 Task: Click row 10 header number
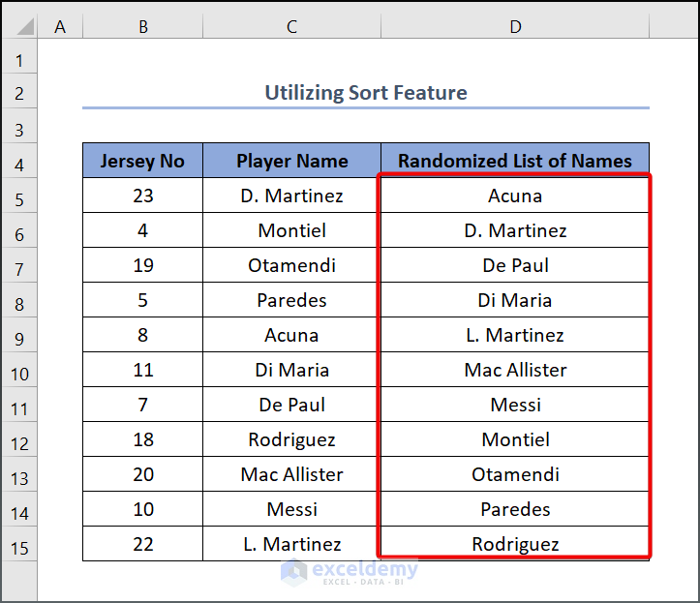[x=19, y=374]
